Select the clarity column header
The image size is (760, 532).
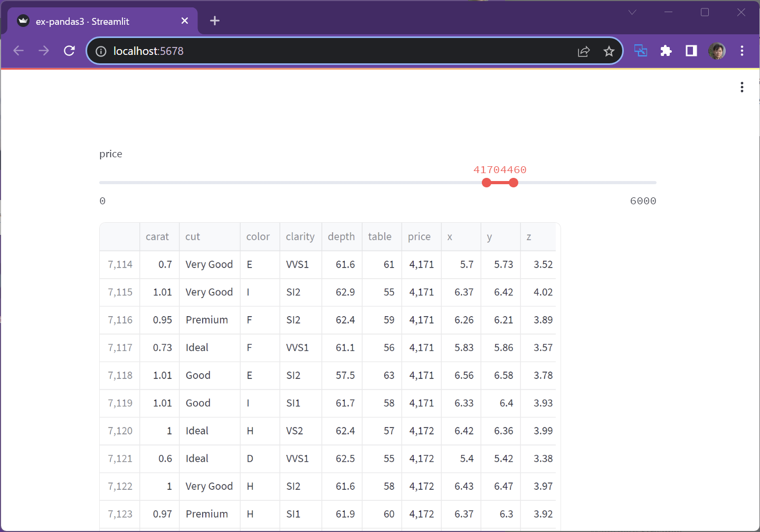300,236
